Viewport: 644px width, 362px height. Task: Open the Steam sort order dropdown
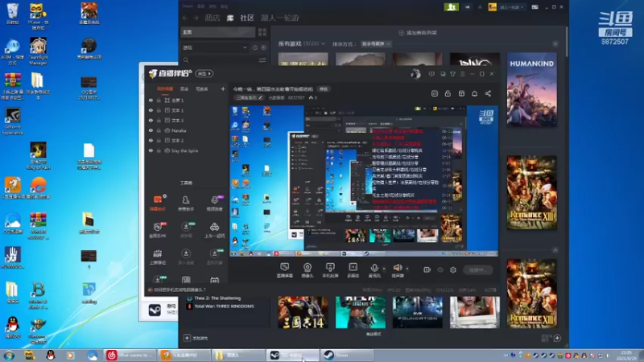[376, 43]
